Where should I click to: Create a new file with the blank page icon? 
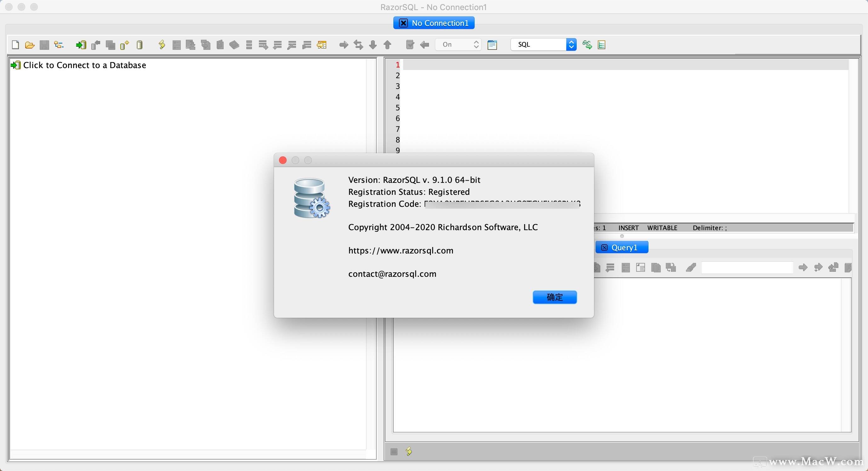coord(15,44)
